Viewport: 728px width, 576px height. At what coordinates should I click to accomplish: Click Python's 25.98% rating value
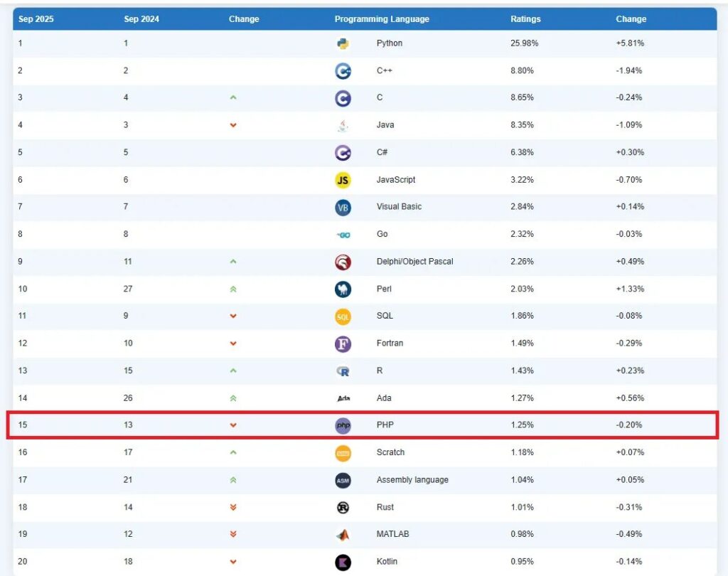[524, 43]
